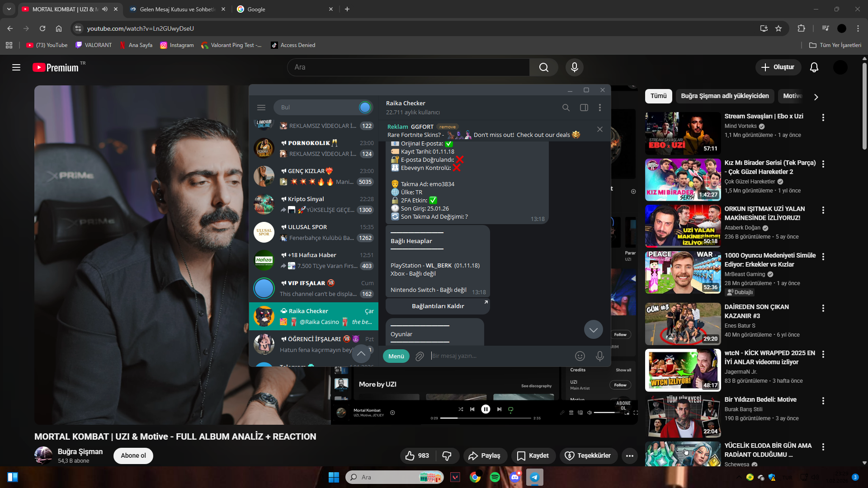Open YouTube notifications bell

(814, 67)
